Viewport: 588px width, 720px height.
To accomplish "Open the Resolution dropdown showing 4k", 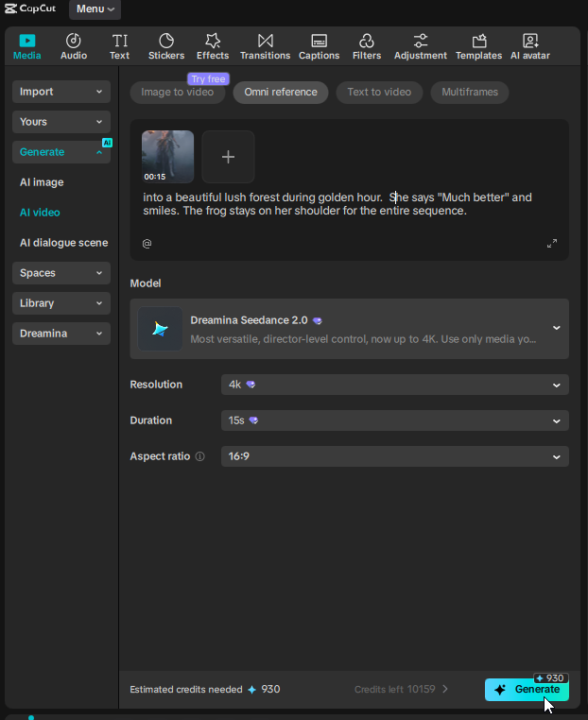I will (x=394, y=385).
